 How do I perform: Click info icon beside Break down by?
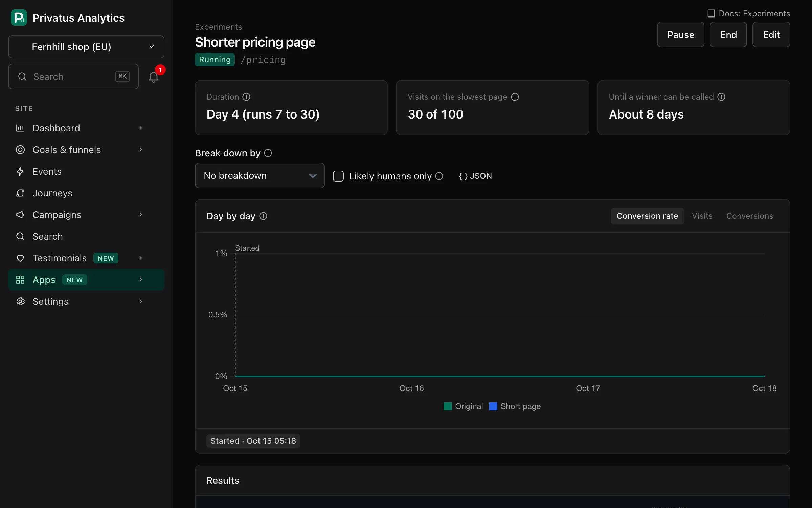pyautogui.click(x=268, y=153)
